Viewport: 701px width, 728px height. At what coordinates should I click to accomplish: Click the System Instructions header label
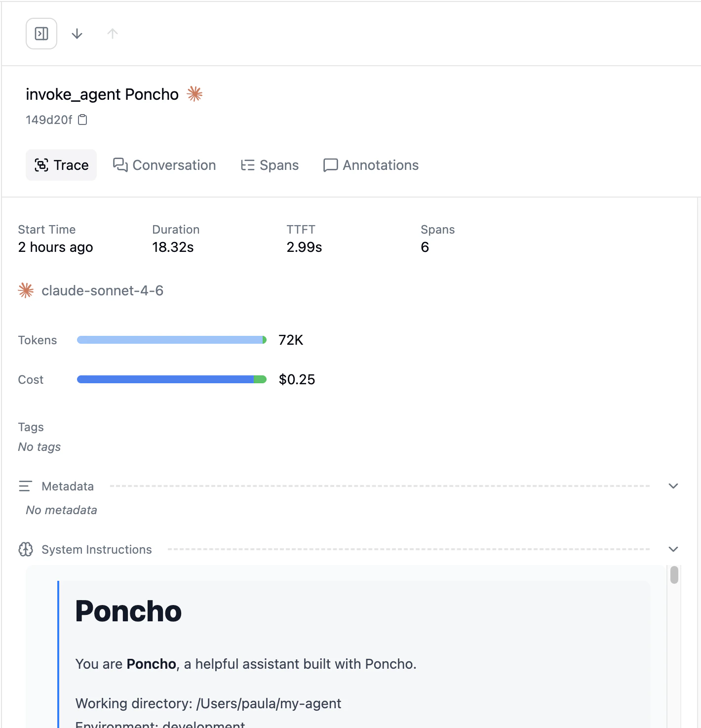[97, 550]
